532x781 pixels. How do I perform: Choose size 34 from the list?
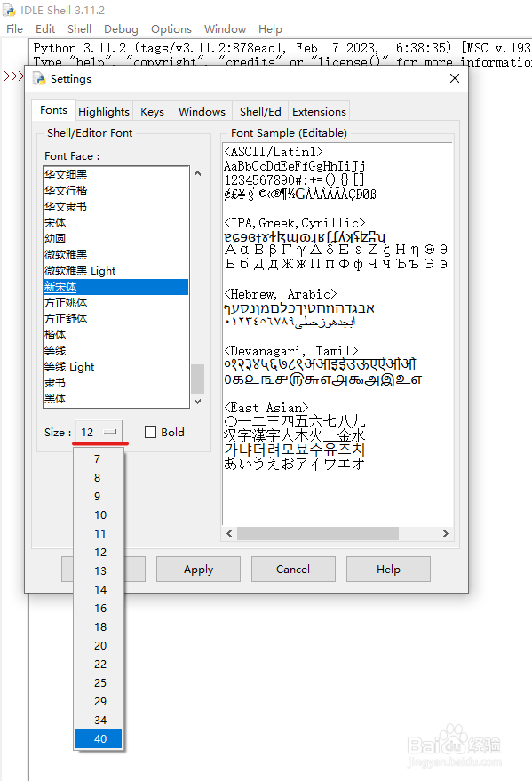click(x=99, y=721)
